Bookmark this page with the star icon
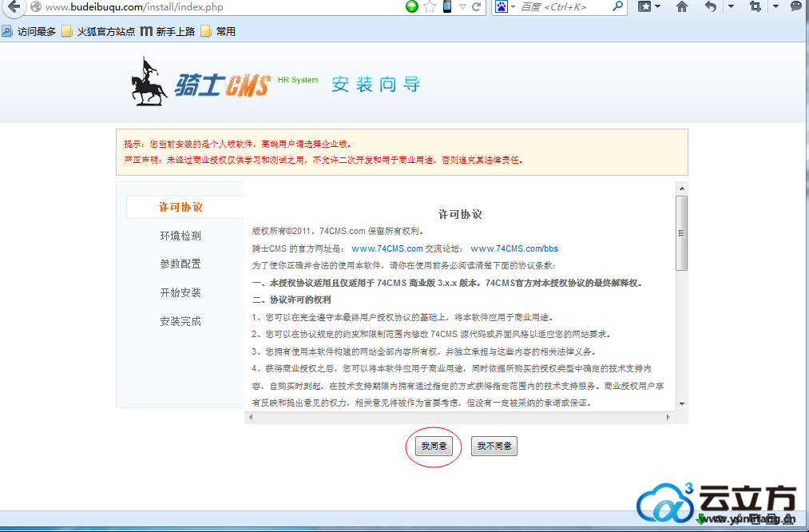The width and height of the screenshot is (809, 532). 430,6
